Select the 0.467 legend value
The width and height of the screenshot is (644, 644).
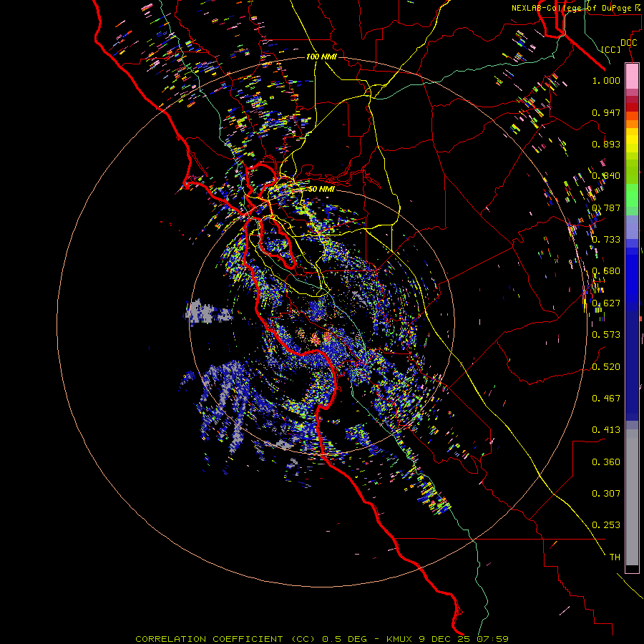pos(606,399)
